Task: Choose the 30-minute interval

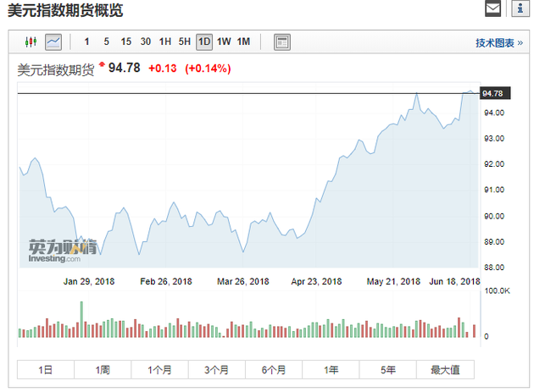Action: point(146,41)
